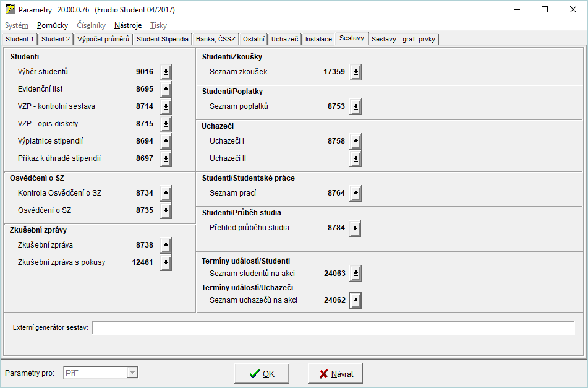Select the Sestavy - graf. prvky tab

point(404,39)
